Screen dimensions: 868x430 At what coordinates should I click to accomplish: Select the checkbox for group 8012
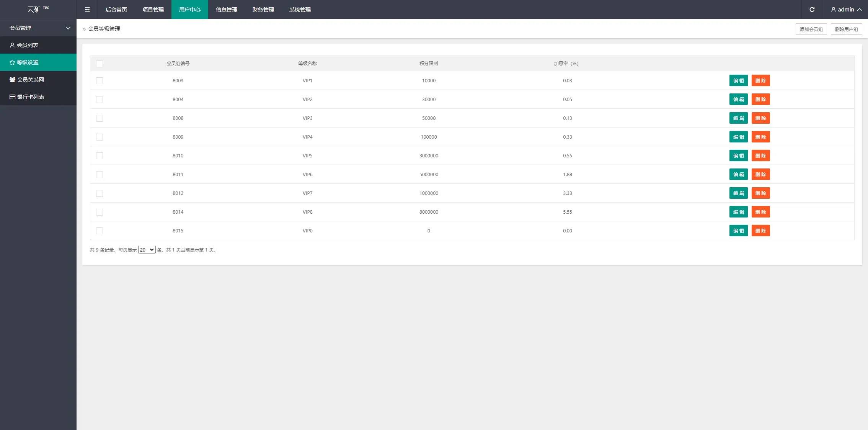click(100, 193)
